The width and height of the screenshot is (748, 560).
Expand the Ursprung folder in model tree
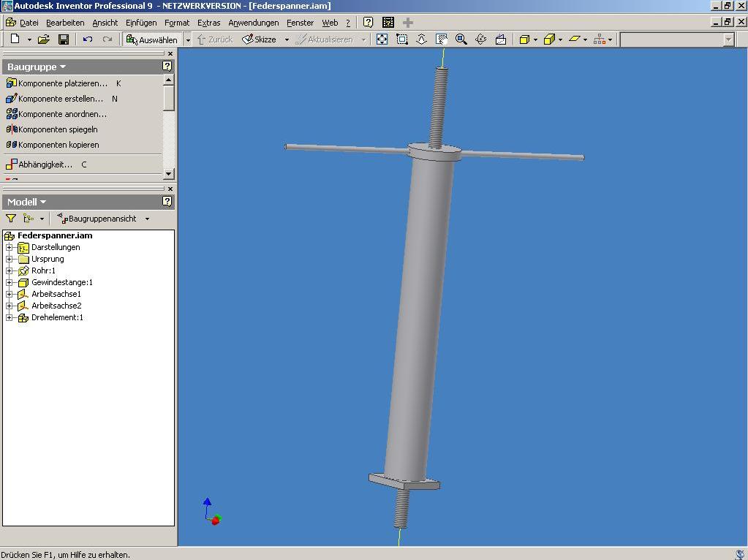[9, 259]
